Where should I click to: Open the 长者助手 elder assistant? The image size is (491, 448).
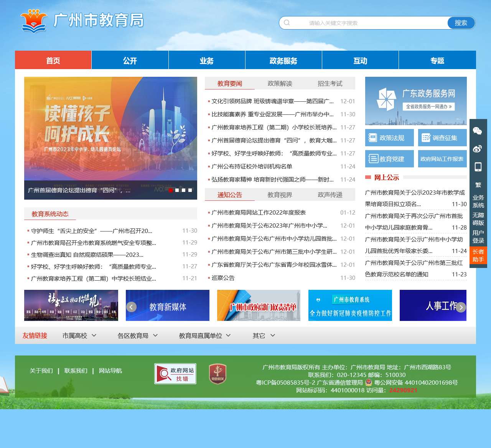478,255
